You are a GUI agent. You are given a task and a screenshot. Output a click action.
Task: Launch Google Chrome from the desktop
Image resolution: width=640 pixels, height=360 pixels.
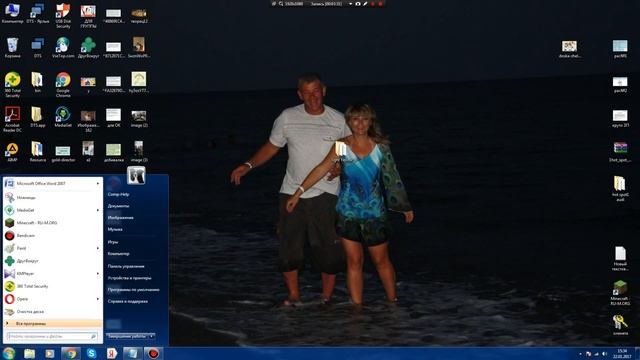[63, 84]
